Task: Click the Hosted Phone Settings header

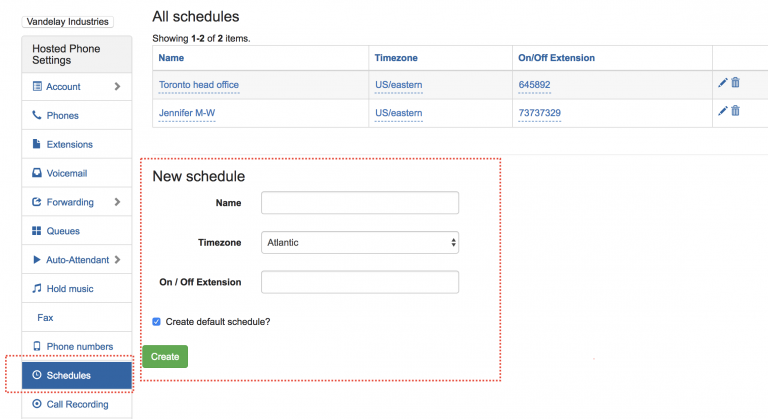Action: [77, 54]
